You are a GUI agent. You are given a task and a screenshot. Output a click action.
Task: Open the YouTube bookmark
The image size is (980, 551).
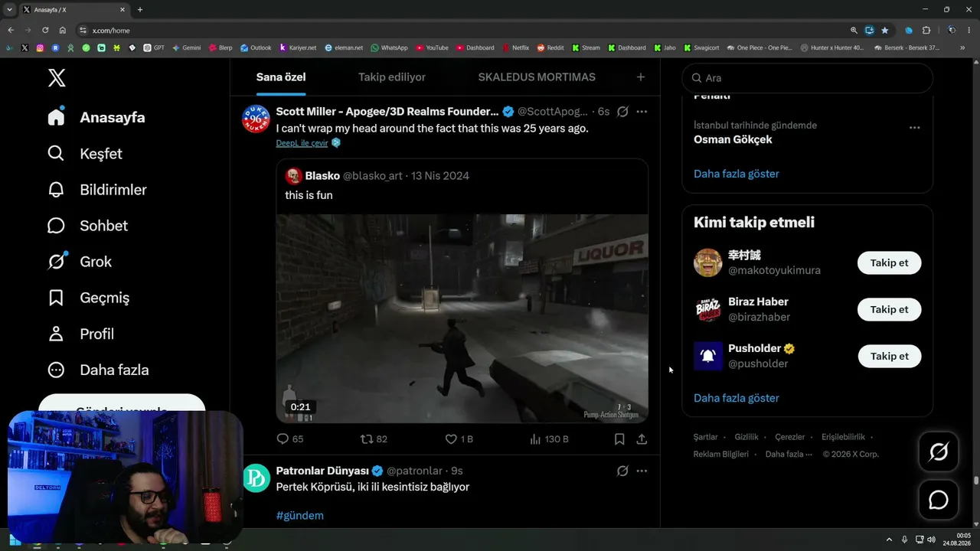pos(433,47)
